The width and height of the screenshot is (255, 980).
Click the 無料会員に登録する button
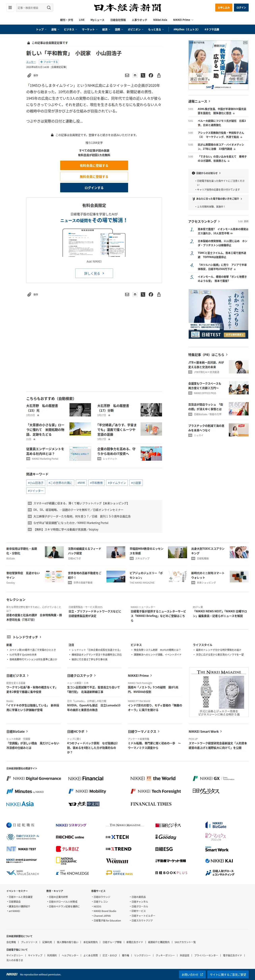click(94, 176)
